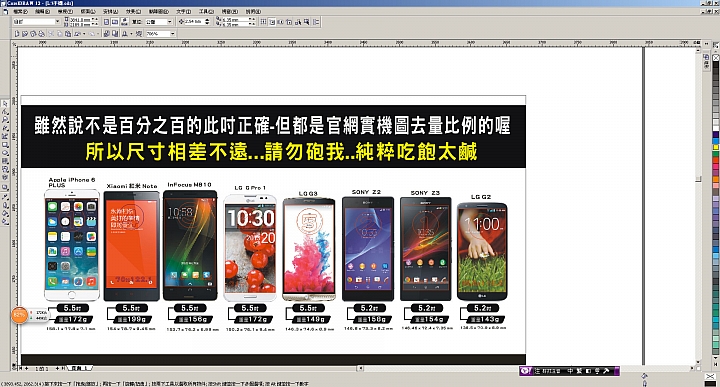Select the Ellipse tool in toolbox
720x387 pixels.
[x=6, y=152]
